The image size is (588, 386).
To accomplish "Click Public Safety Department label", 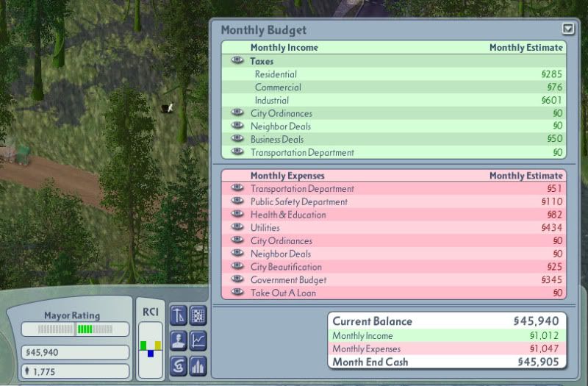I will coord(299,201).
